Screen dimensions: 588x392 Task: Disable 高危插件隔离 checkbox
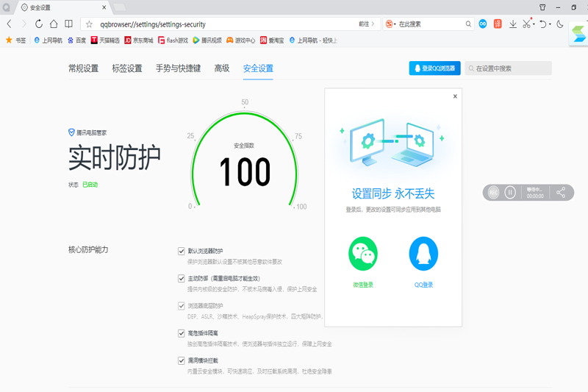[x=182, y=333]
